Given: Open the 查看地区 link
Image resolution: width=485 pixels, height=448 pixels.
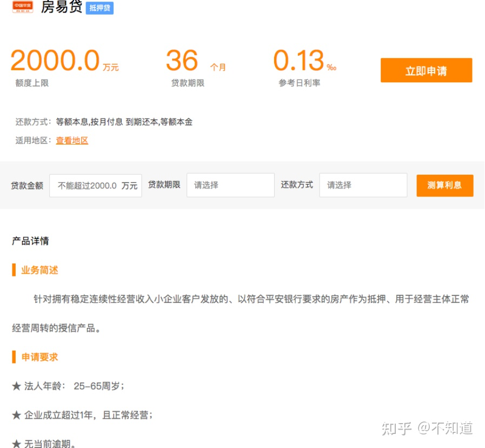Looking at the screenshot, I should (x=72, y=140).
